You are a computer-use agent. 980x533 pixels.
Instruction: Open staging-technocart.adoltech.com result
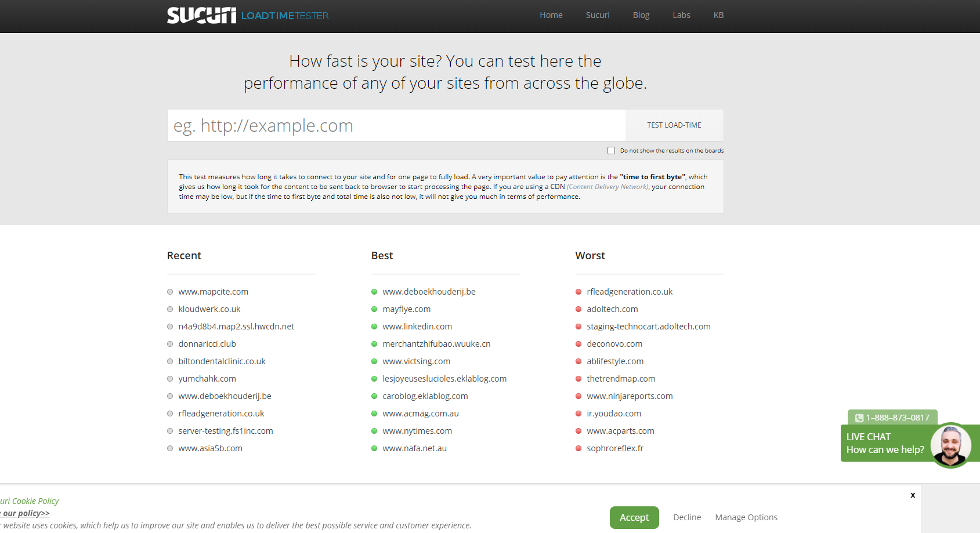pos(648,327)
